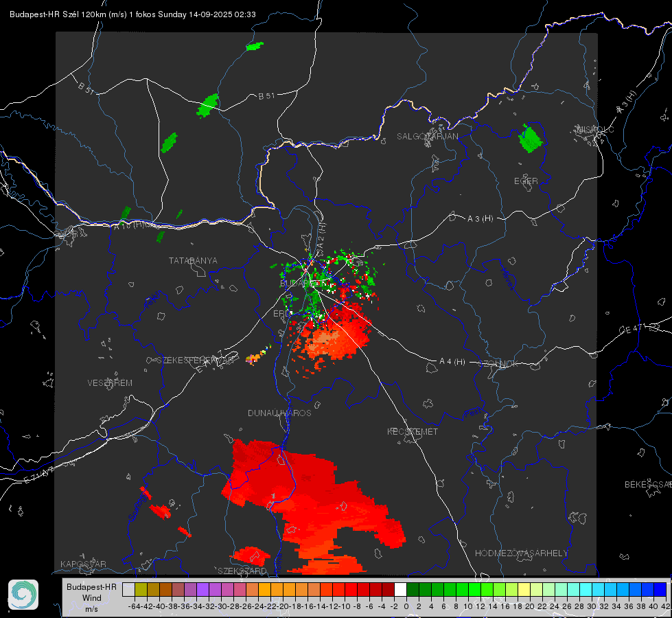Click the -64 value in the legend
This screenshot has height=618, width=672.
pos(134,606)
